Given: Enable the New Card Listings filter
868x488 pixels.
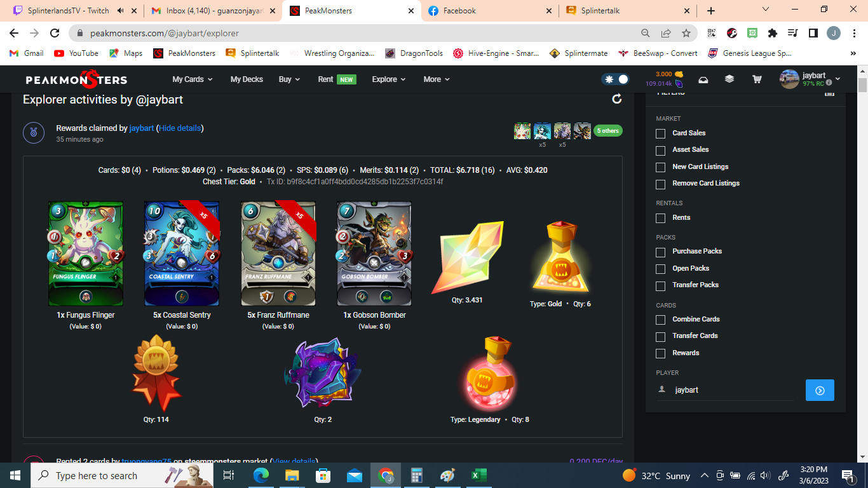Looking at the screenshot, I should click(x=661, y=167).
